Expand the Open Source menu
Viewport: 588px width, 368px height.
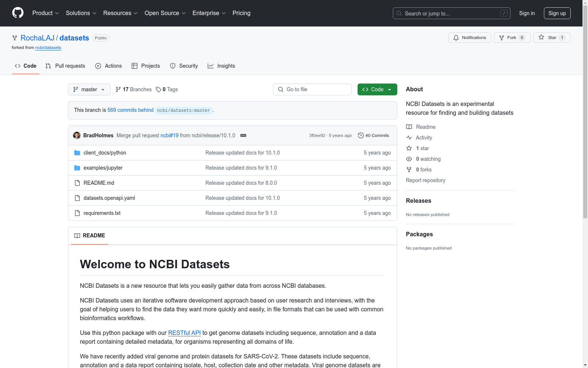coord(165,13)
